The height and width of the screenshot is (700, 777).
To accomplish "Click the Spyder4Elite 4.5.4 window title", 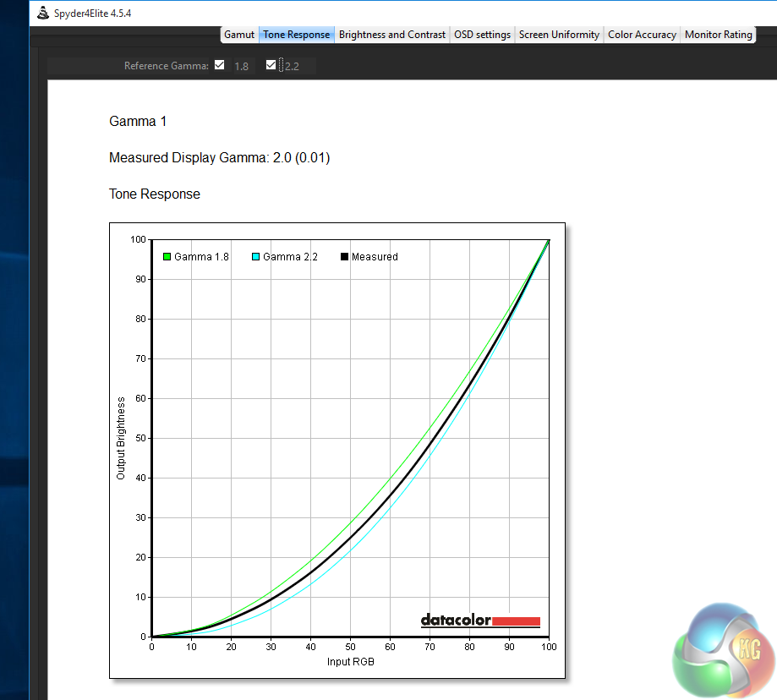I will [93, 14].
